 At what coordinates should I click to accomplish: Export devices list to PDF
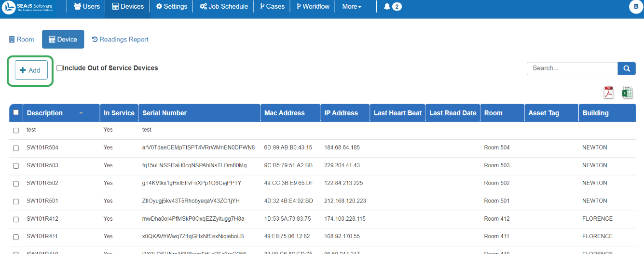tap(609, 92)
